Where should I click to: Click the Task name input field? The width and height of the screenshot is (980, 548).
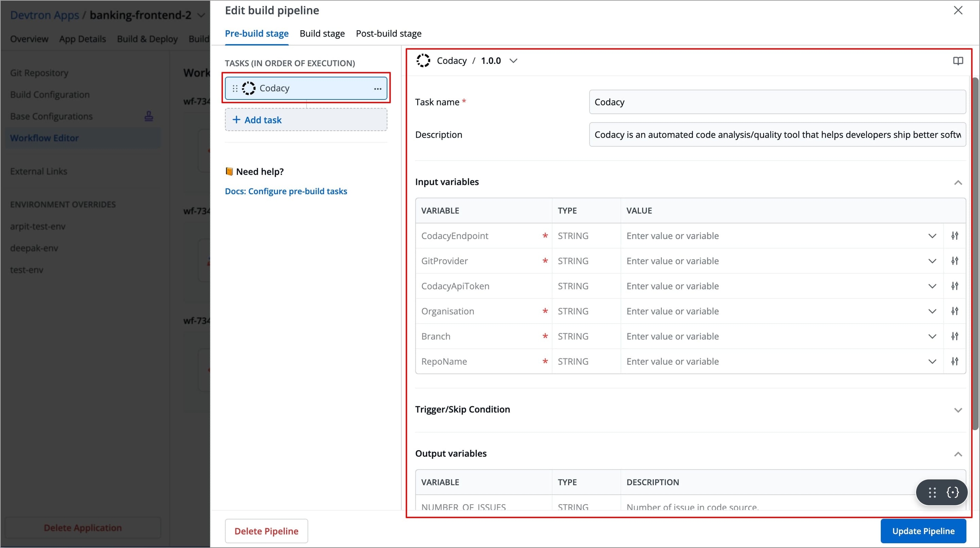(x=777, y=102)
